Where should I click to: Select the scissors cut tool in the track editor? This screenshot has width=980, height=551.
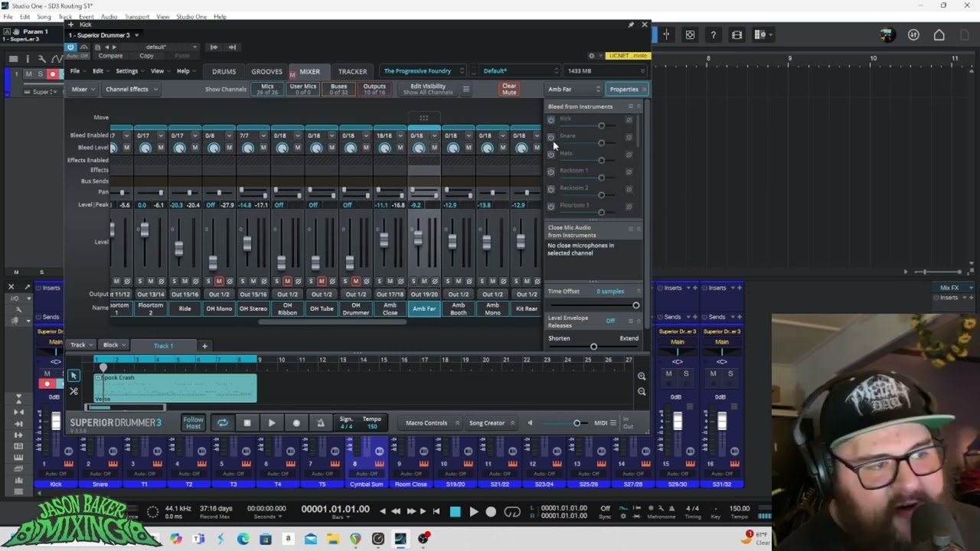point(73,391)
